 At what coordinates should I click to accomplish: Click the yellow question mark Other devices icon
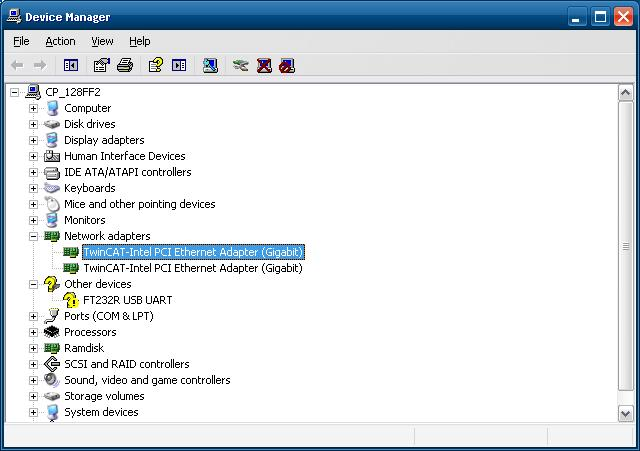(x=52, y=284)
